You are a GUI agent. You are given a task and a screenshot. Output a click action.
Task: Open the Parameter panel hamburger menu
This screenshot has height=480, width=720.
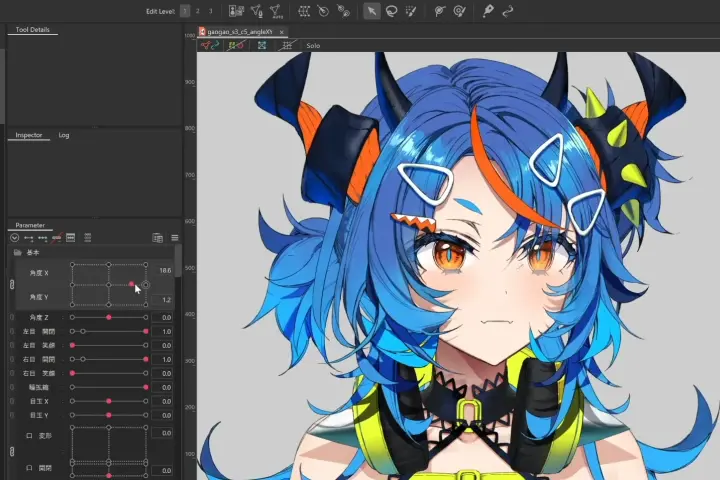[x=175, y=238]
